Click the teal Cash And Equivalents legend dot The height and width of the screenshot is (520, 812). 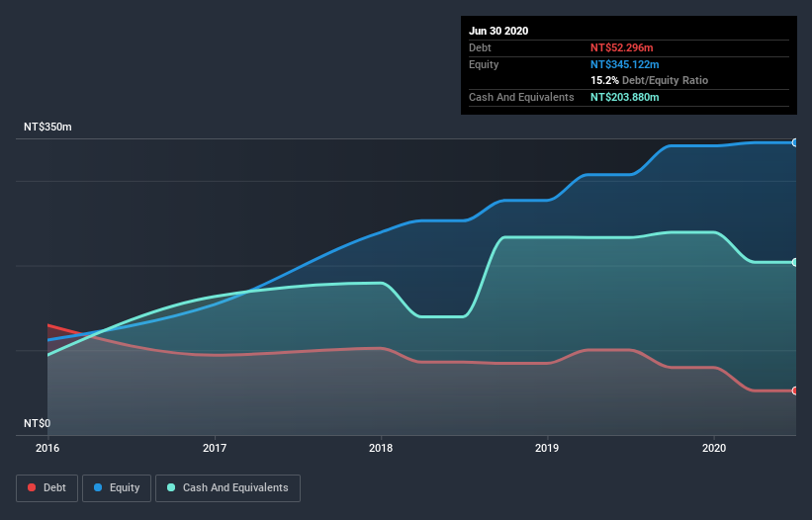(x=171, y=487)
